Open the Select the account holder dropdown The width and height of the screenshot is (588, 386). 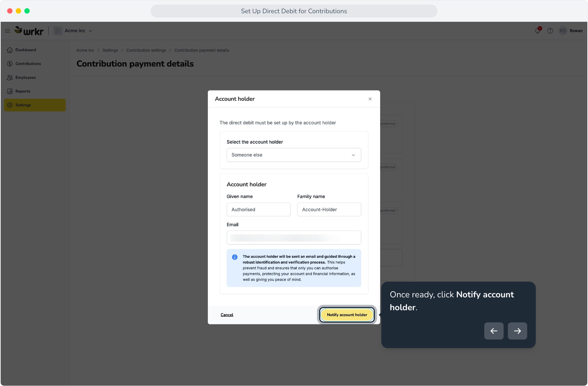[x=294, y=155]
